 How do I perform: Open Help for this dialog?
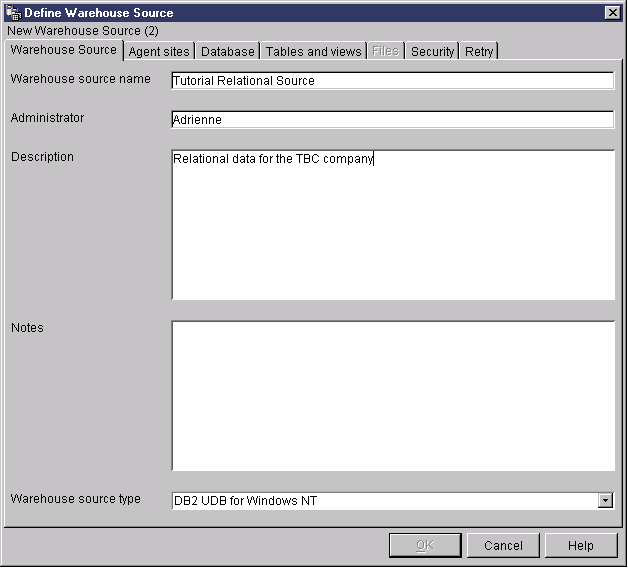tap(581, 545)
